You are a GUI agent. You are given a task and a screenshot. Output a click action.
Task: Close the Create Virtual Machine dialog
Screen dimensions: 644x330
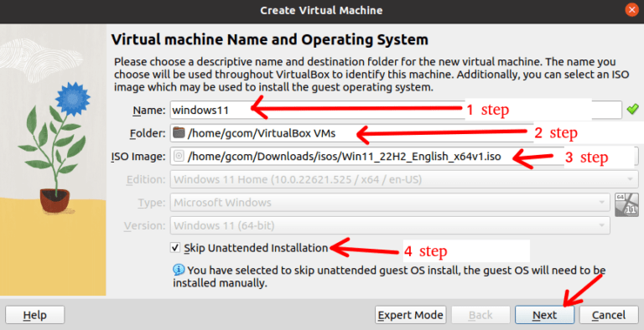(631, 10)
